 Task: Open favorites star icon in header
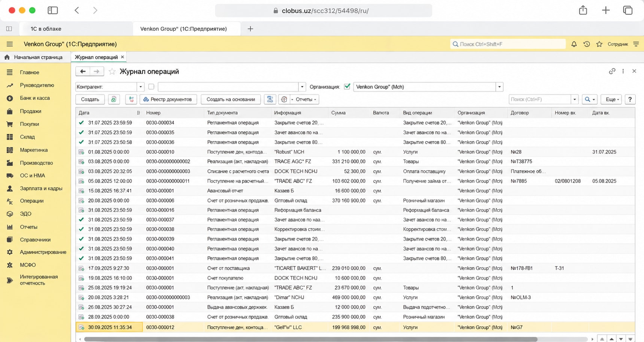pos(599,44)
